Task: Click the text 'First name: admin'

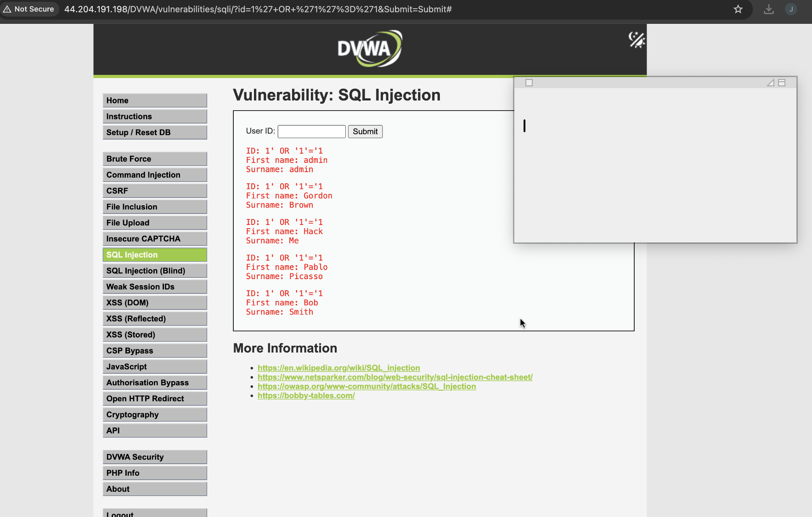Action: (287, 160)
